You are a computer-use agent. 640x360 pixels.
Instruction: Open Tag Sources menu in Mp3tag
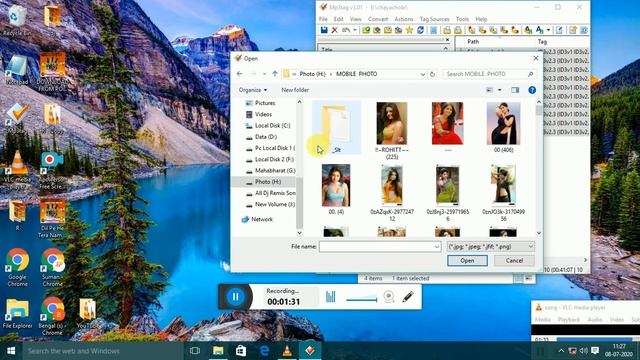click(x=435, y=19)
